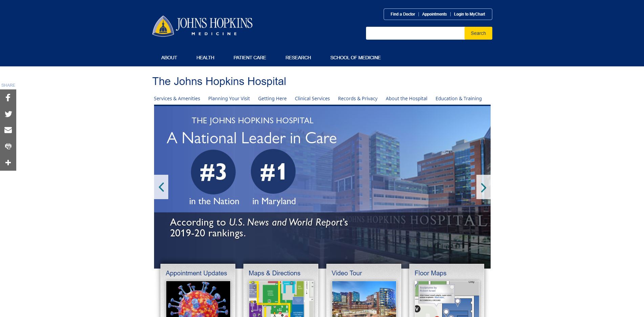This screenshot has width=644, height=317.
Task: Select the Clinical Services tab
Action: [x=312, y=99]
